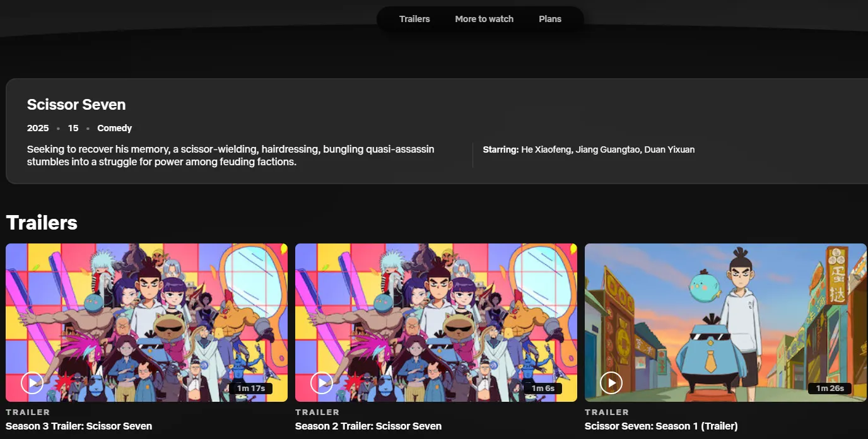Switch to the Trailers tab
Screen dimensions: 868x439
(414, 19)
